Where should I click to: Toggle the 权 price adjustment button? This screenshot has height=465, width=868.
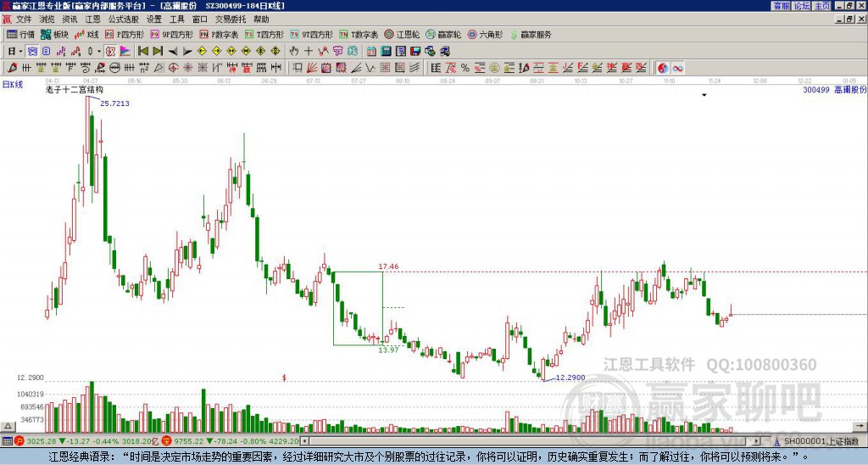tap(110, 52)
